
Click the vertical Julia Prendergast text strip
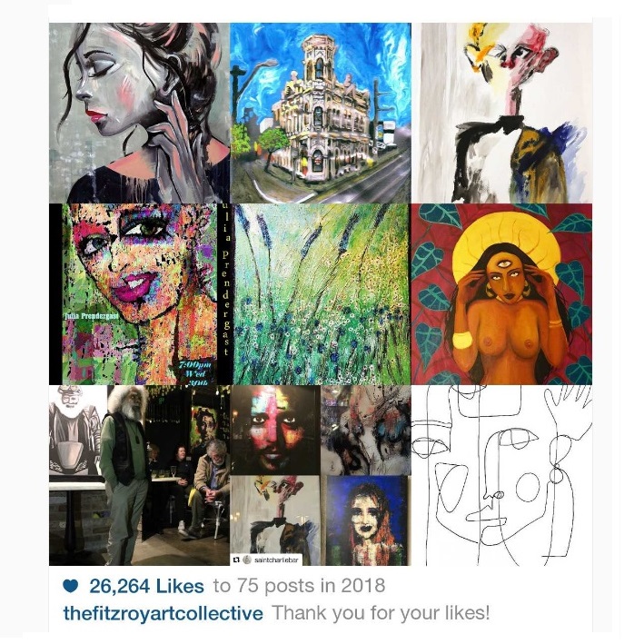pyautogui.click(x=225, y=294)
